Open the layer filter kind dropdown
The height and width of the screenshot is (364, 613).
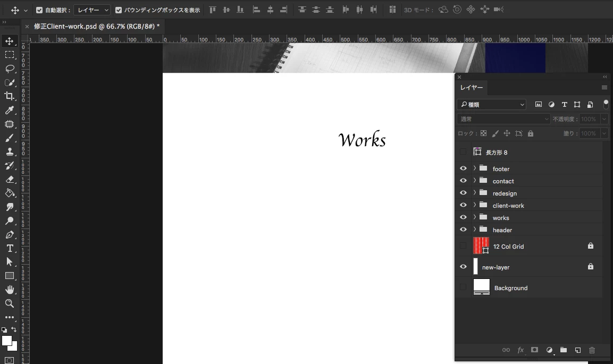pos(491,104)
